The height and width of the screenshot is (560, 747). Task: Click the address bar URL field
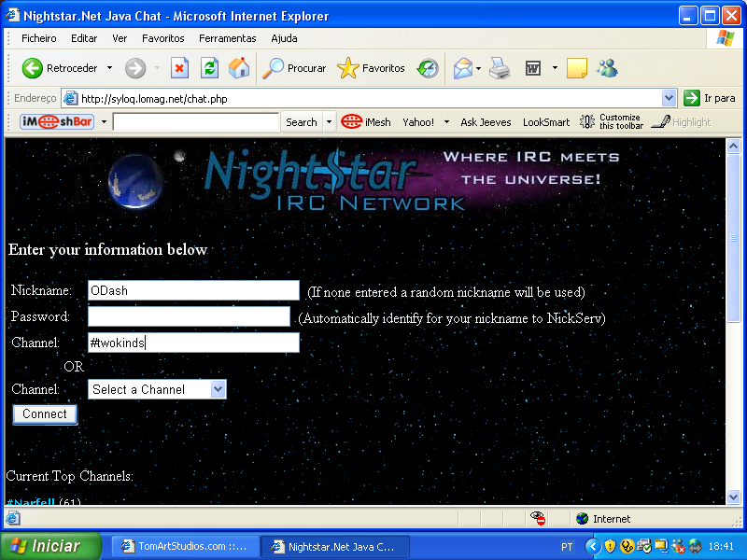(x=369, y=99)
